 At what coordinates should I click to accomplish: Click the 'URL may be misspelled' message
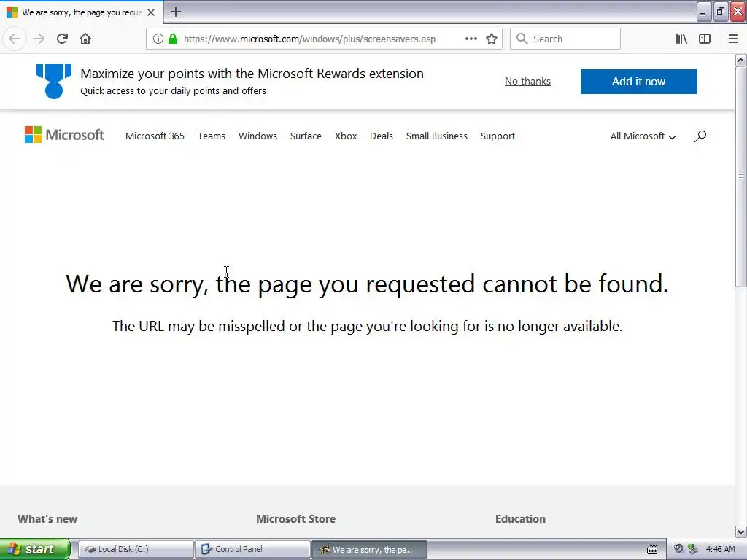pos(368,326)
